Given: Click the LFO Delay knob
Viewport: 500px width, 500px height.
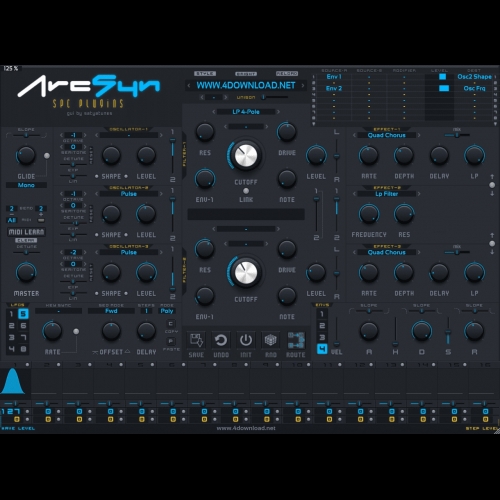Looking at the screenshot, I should (146, 331).
